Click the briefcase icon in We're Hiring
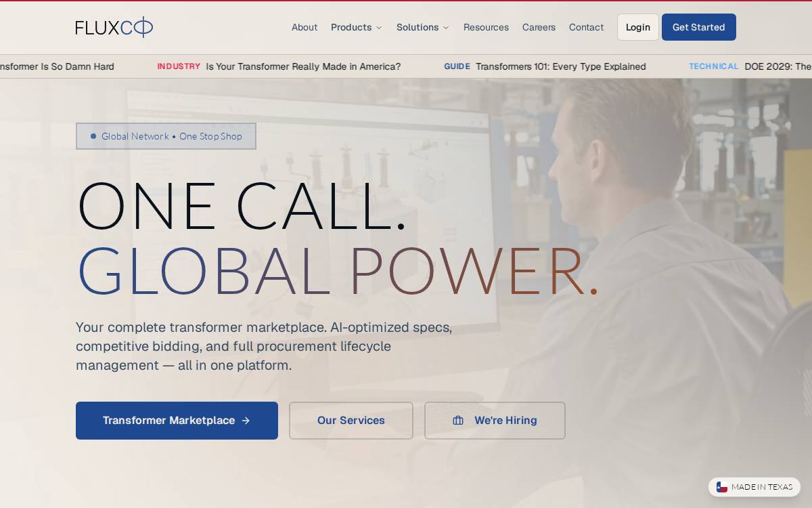This screenshot has height=508, width=812. click(x=458, y=421)
